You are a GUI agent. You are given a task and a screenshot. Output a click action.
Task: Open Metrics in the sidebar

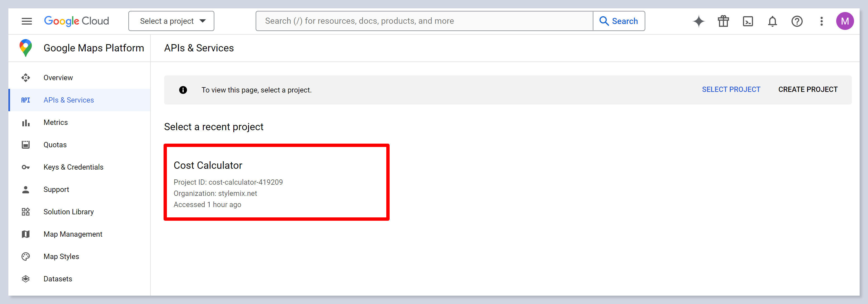pos(56,122)
